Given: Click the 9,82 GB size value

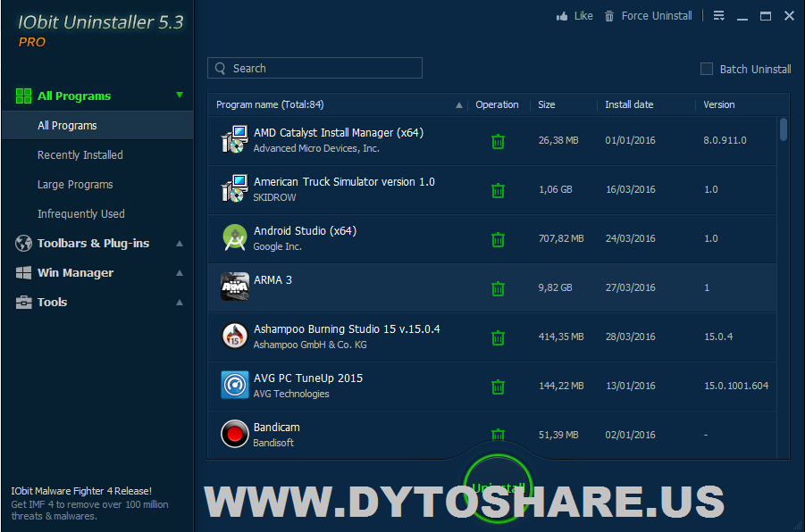Looking at the screenshot, I should (x=555, y=287).
